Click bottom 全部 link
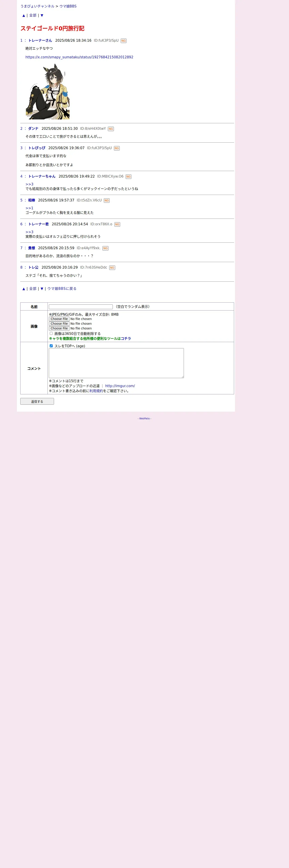 click(x=33, y=289)
